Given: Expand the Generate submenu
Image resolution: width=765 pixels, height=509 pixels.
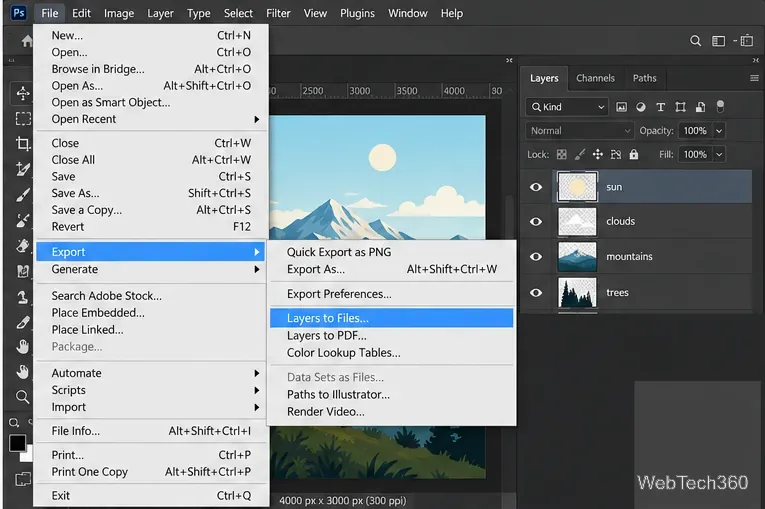Looking at the screenshot, I should (x=151, y=269).
